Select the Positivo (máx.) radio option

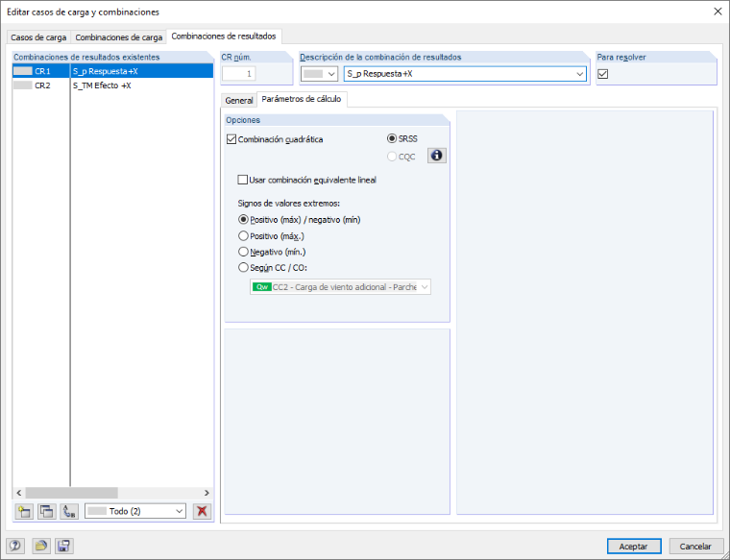click(243, 236)
